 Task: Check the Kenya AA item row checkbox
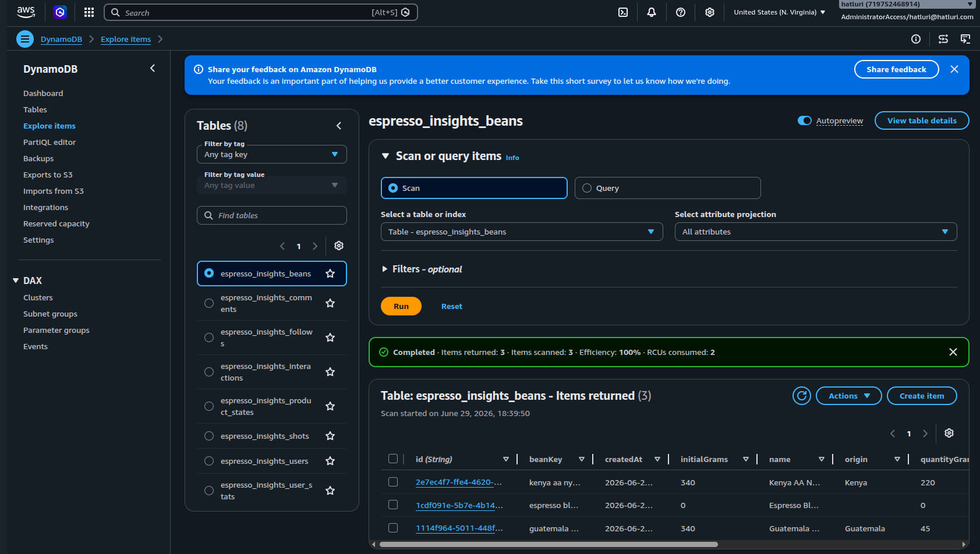point(393,482)
